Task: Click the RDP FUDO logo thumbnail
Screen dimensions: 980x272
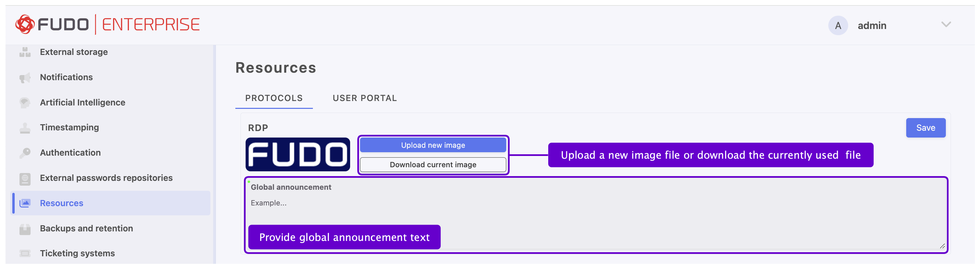Action: pyautogui.click(x=298, y=155)
